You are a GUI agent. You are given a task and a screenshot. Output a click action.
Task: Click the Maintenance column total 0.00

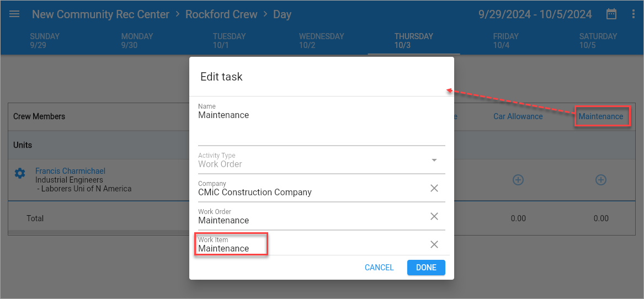(x=601, y=218)
